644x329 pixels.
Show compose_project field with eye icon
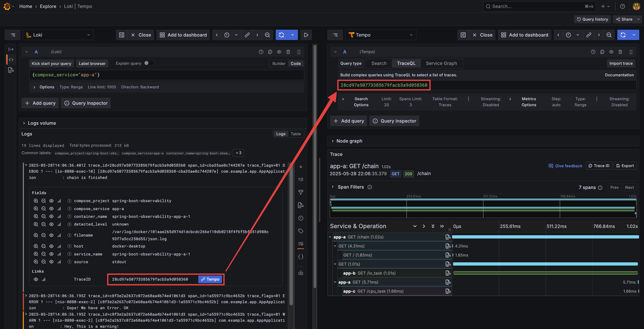[51, 201]
